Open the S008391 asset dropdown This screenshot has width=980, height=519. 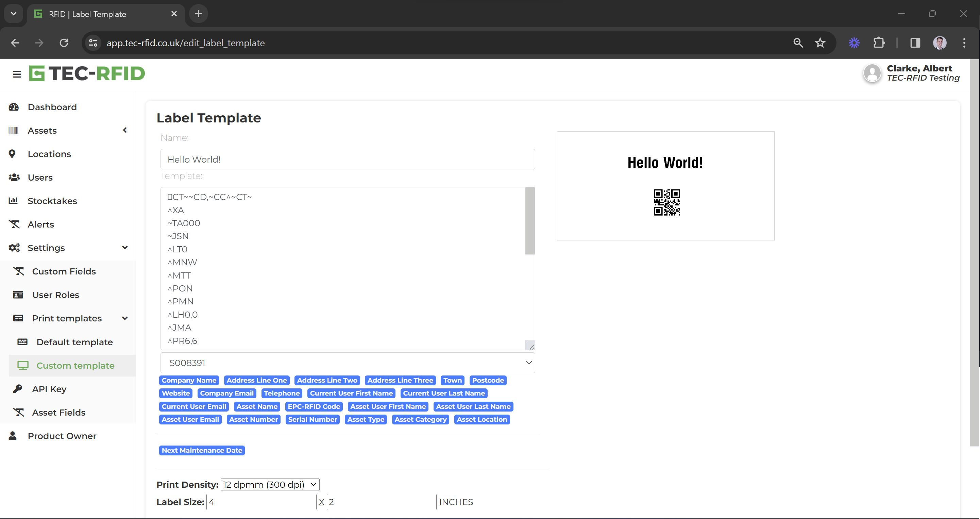coord(347,363)
